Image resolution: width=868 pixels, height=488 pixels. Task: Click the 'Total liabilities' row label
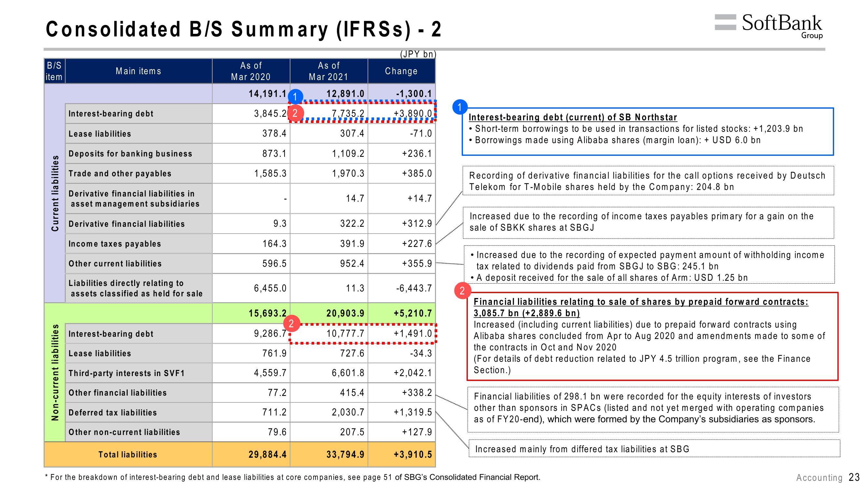[128, 455]
